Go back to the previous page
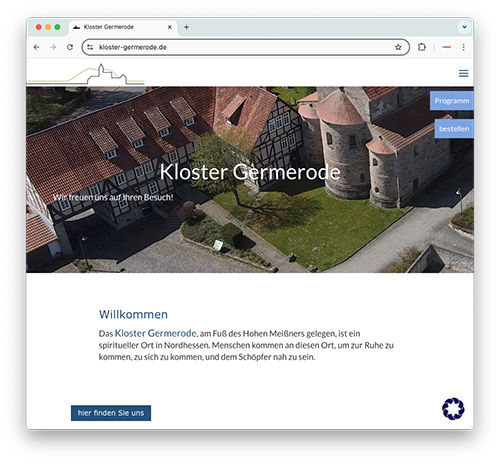The width and height of the screenshot is (500, 464). [37, 47]
